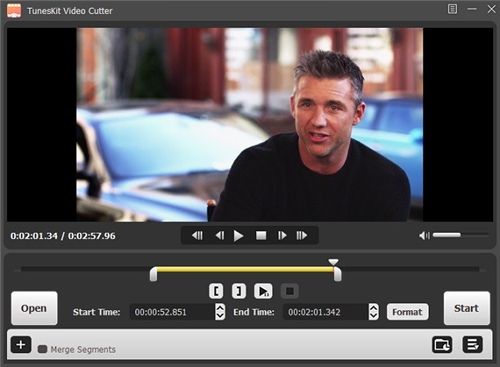Image resolution: width=500 pixels, height=367 pixels.
Task: Click the volume slider track
Action: [460, 235]
